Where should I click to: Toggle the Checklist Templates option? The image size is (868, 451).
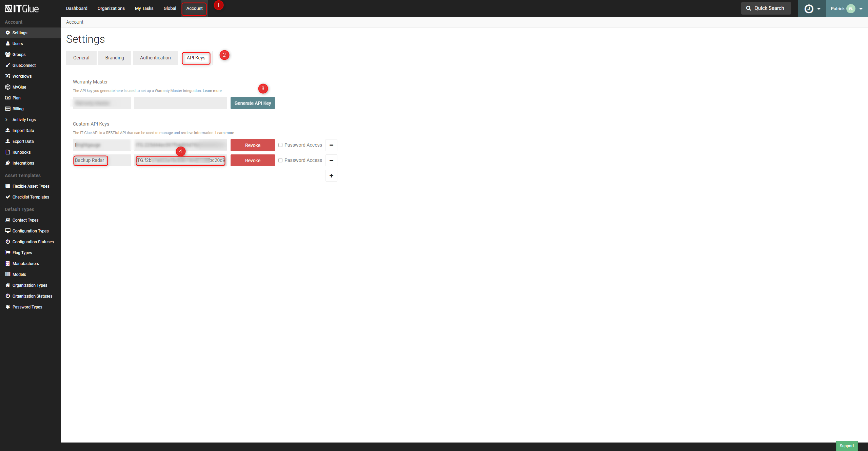(x=31, y=197)
